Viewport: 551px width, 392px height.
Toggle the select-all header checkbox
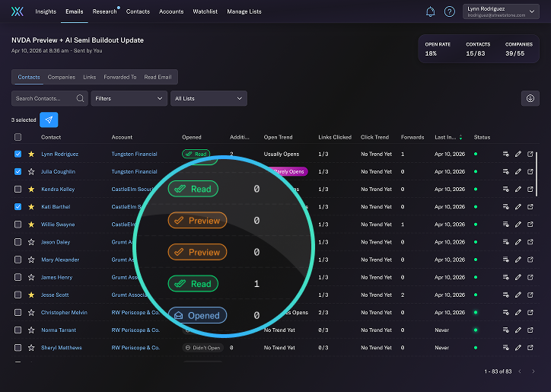(18, 137)
